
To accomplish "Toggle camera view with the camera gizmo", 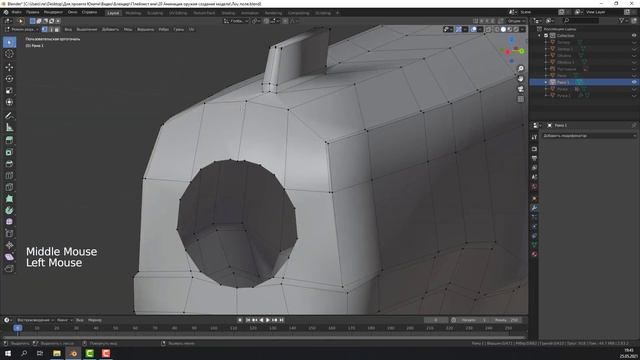I will click(x=521, y=89).
